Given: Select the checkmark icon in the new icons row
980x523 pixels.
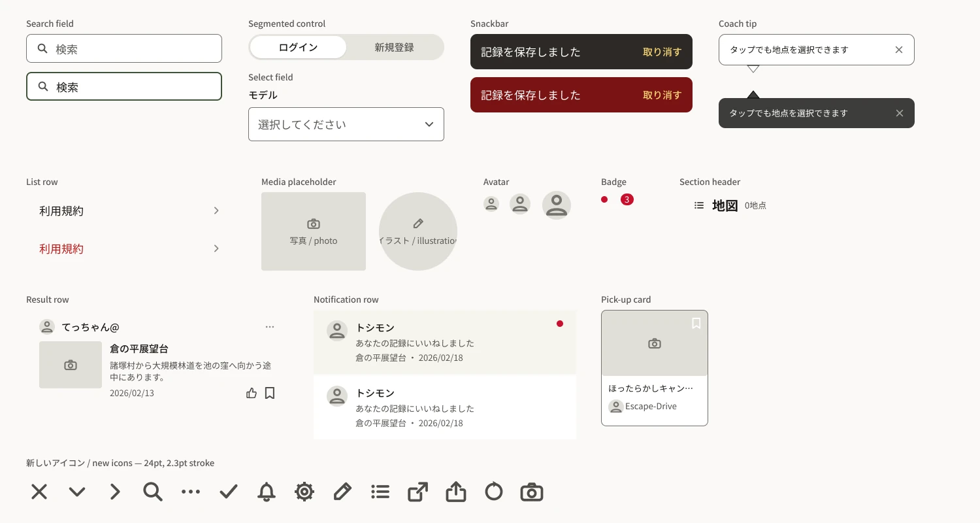Looking at the screenshot, I should tap(229, 492).
